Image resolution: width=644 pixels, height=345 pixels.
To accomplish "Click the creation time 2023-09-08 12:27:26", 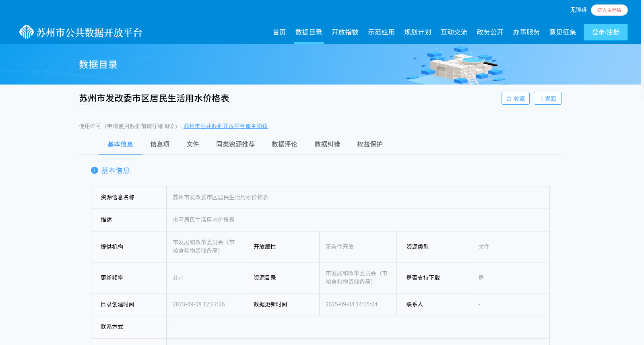I will click(199, 304).
